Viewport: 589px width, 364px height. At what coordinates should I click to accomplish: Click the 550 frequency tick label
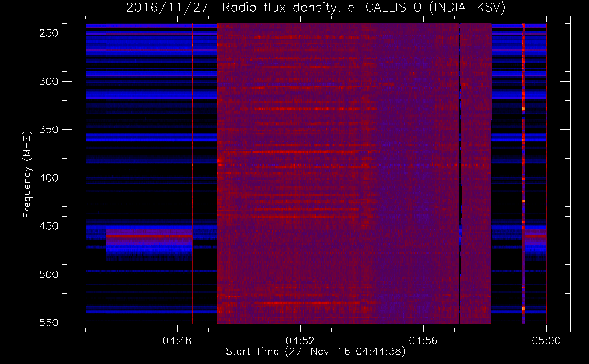[49, 323]
